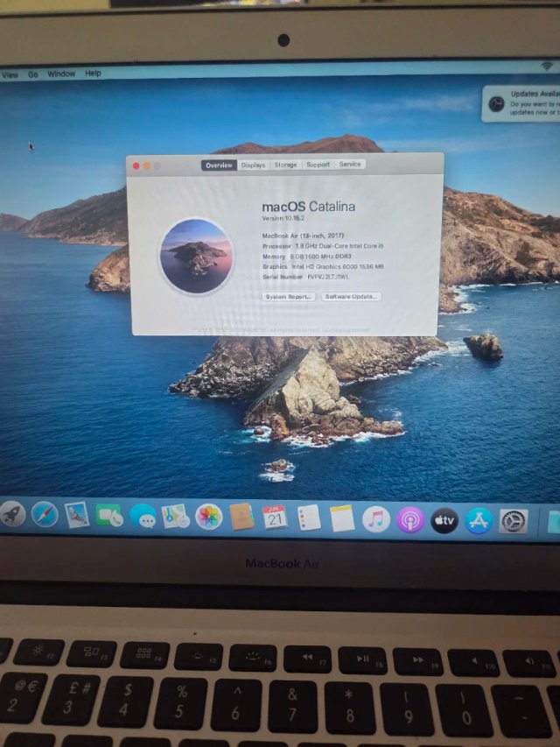560x747 pixels.
Task: Open Messages from the Dock
Action: pos(143,516)
